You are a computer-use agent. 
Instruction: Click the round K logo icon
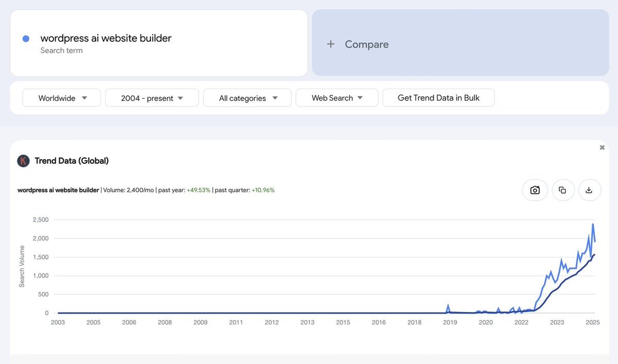23,161
